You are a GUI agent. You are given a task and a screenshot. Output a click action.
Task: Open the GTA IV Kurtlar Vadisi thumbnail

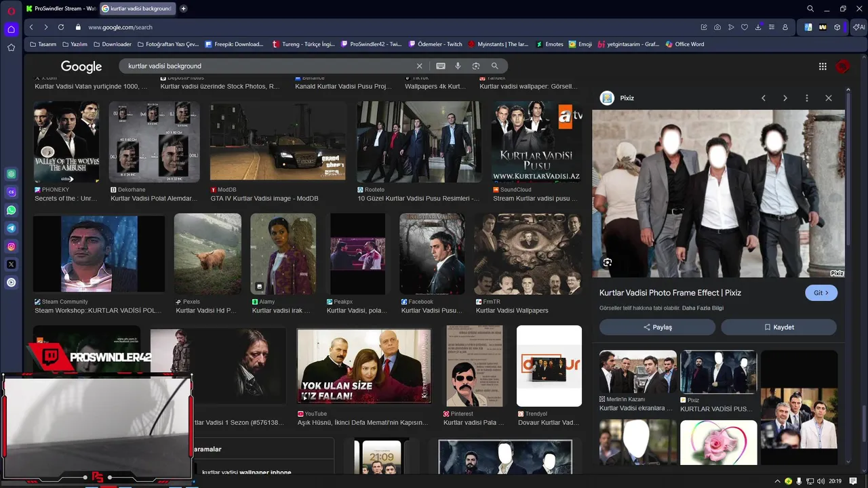point(278,141)
